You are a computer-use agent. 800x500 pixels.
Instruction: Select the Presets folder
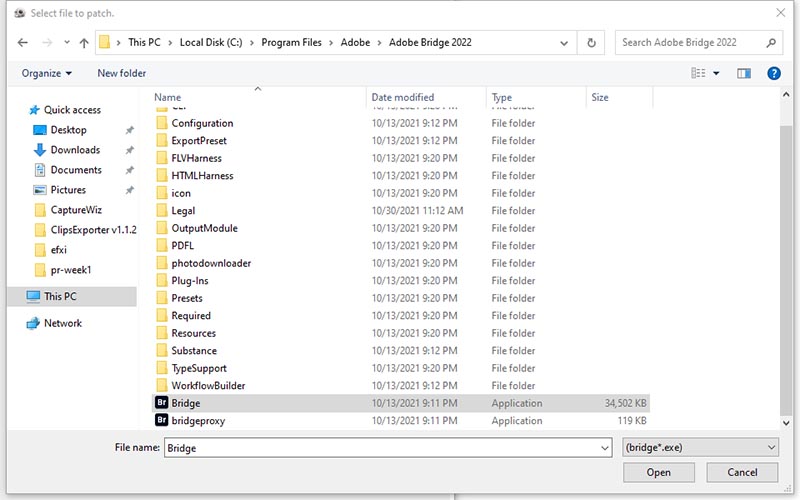[187, 298]
